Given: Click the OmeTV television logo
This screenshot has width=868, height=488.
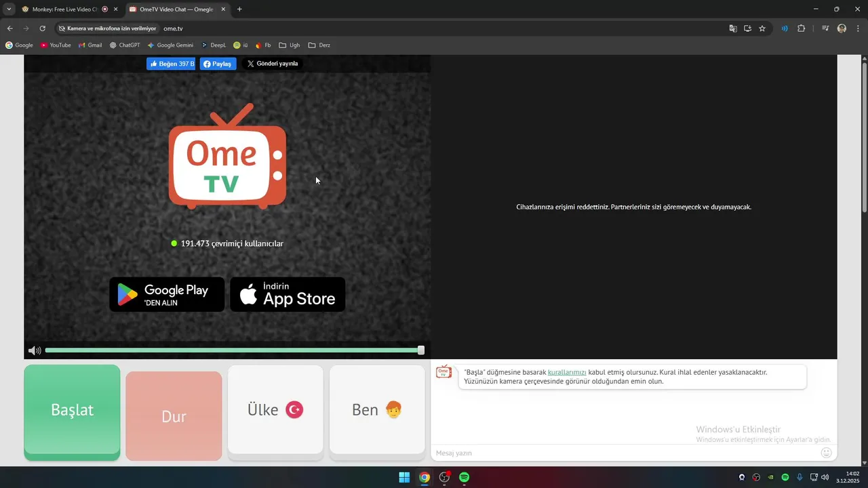Looking at the screenshot, I should tap(227, 157).
